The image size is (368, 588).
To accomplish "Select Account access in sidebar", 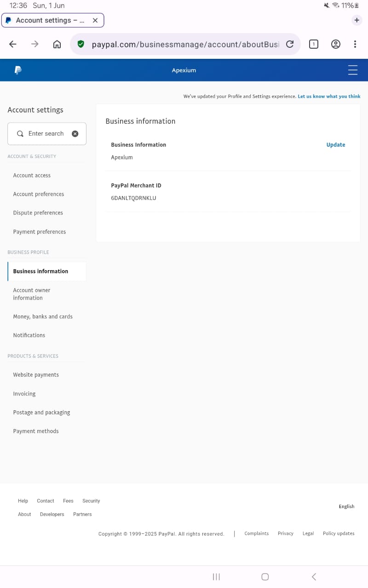I will tap(32, 175).
